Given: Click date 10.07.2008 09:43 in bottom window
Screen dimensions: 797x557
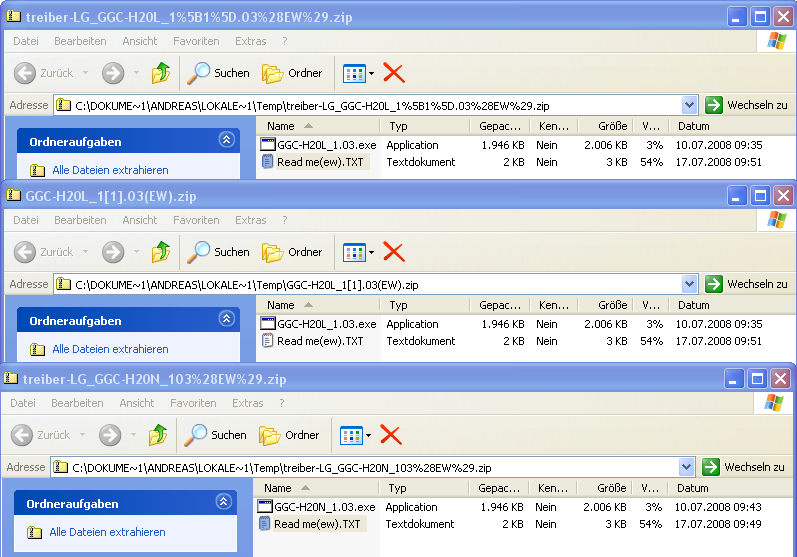Looking at the screenshot, I should coord(718,507).
